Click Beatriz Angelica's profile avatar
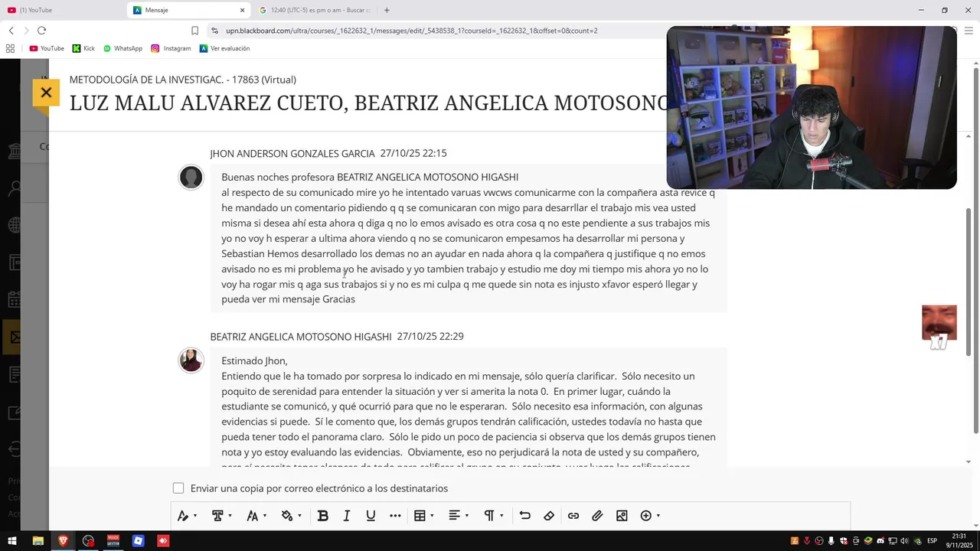 (191, 360)
